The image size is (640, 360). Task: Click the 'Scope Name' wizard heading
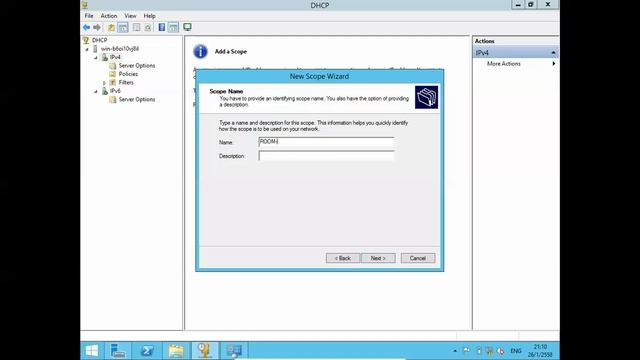tap(226, 91)
